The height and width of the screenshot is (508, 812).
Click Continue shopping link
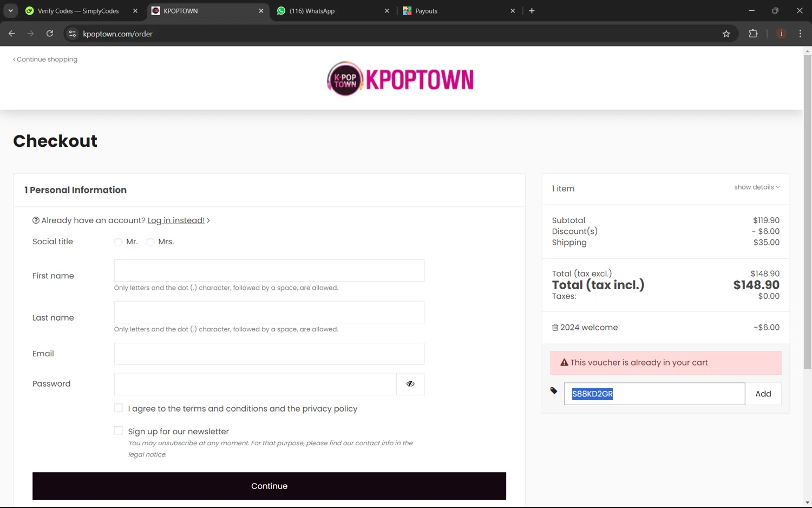tap(45, 60)
